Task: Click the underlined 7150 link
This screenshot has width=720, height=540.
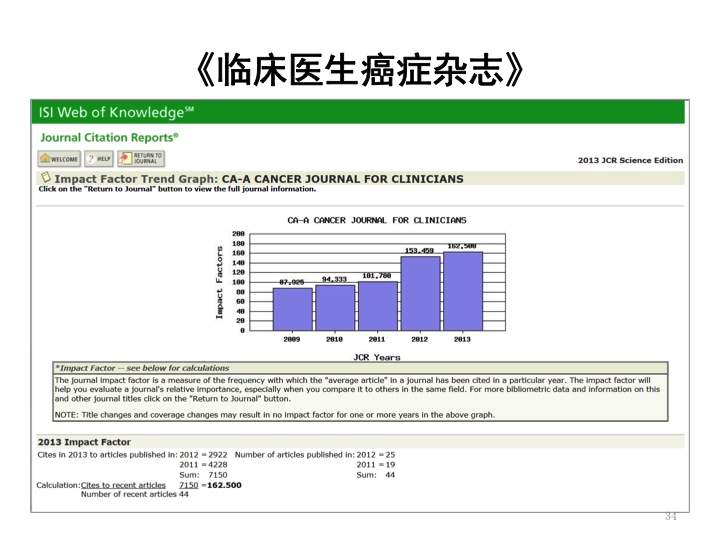Action: (189, 485)
